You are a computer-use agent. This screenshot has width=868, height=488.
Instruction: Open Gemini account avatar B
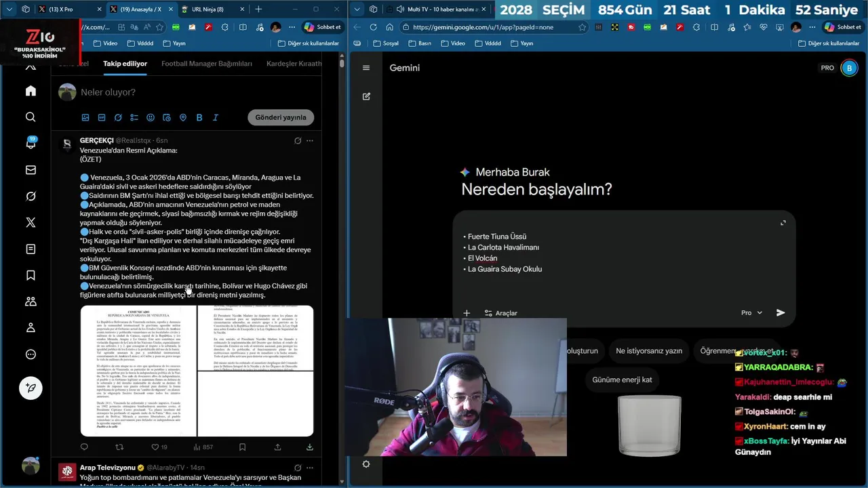[x=849, y=68]
